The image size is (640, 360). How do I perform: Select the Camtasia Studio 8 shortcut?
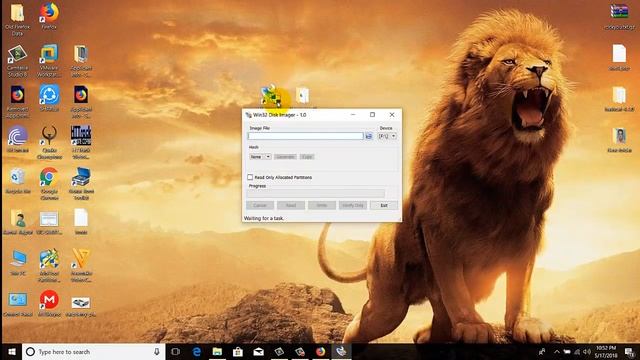pyautogui.click(x=17, y=60)
